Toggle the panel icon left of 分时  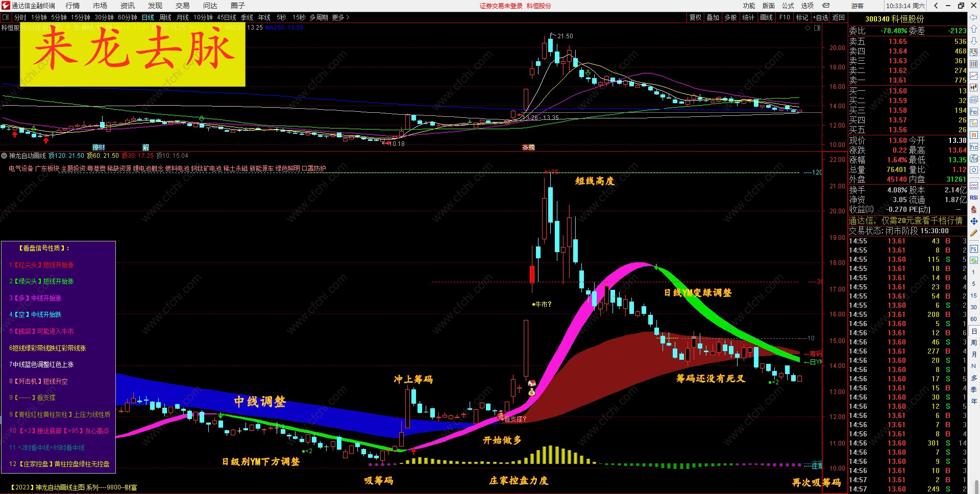click(x=6, y=17)
